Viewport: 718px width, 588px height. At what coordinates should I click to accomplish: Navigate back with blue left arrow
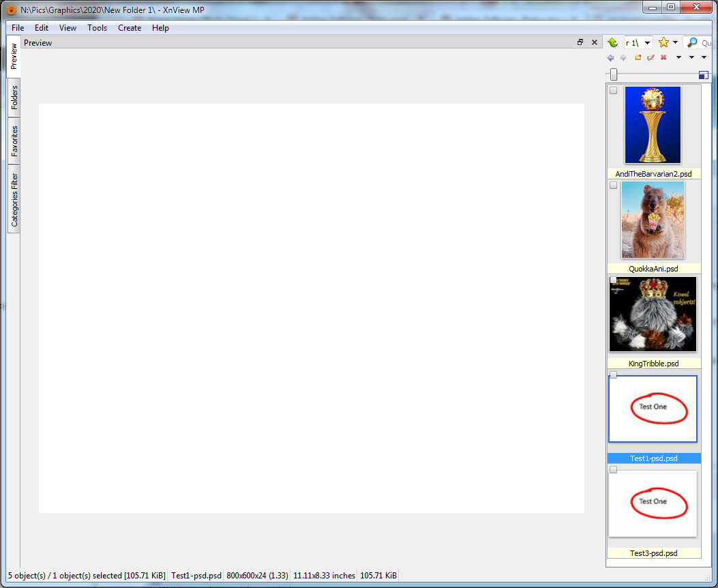tap(610, 58)
